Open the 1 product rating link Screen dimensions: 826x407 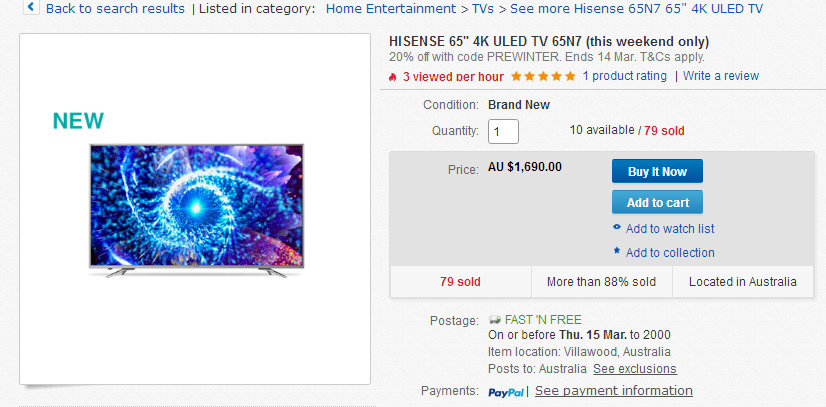click(624, 76)
